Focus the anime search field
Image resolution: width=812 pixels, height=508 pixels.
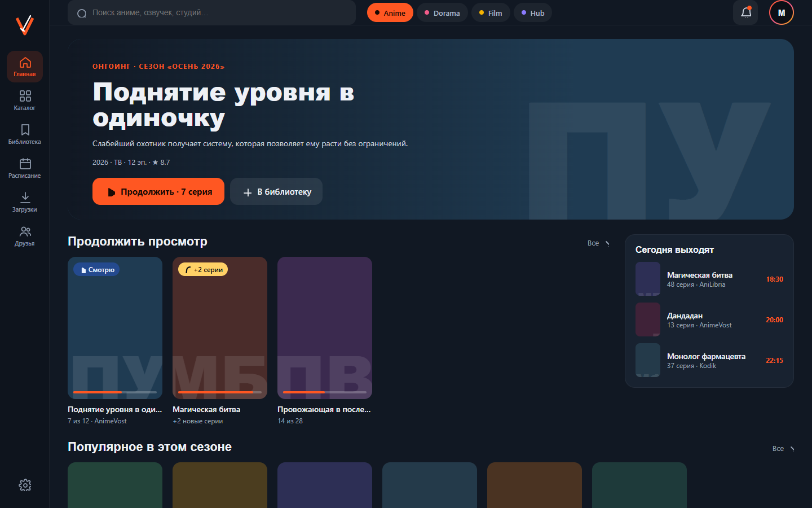tap(211, 12)
